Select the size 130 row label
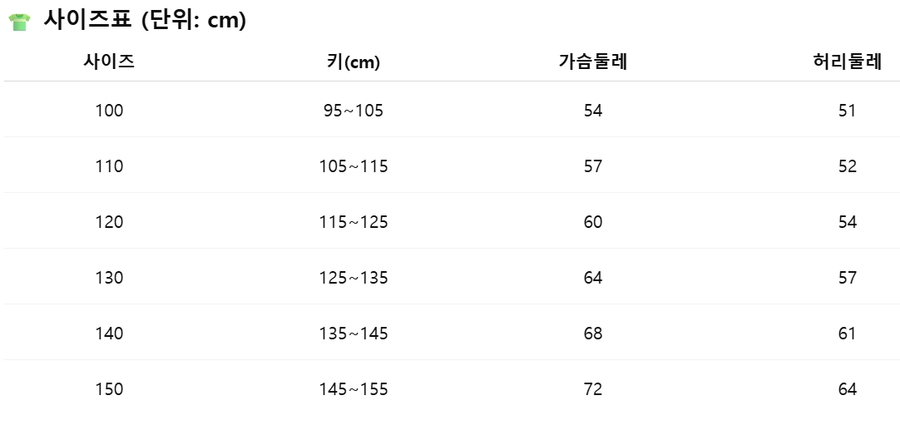This screenshot has height=430, width=900. [x=109, y=277]
